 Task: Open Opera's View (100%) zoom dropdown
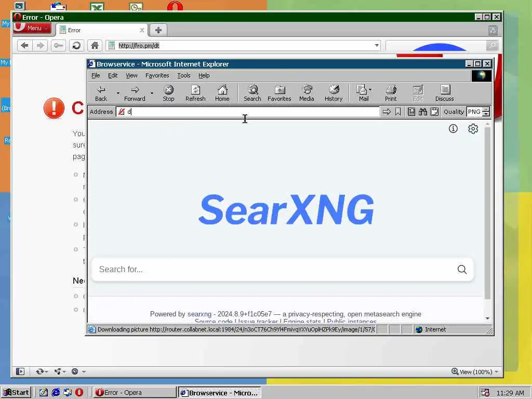click(475, 372)
